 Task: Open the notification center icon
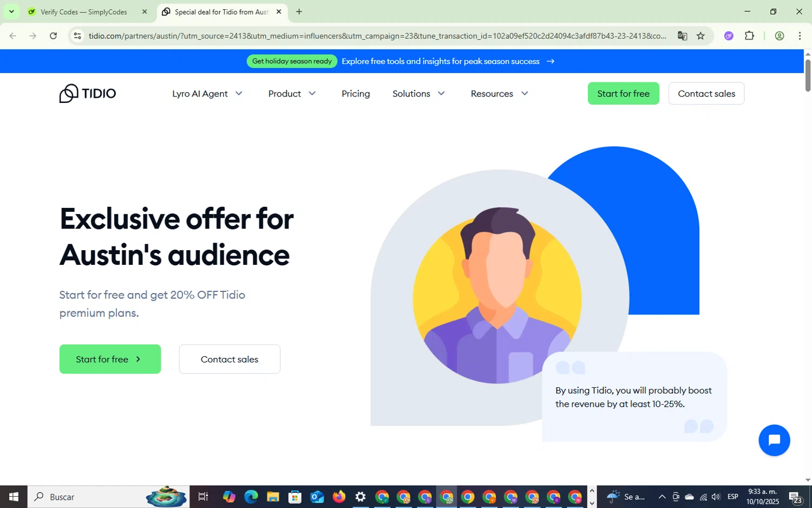[x=796, y=497]
